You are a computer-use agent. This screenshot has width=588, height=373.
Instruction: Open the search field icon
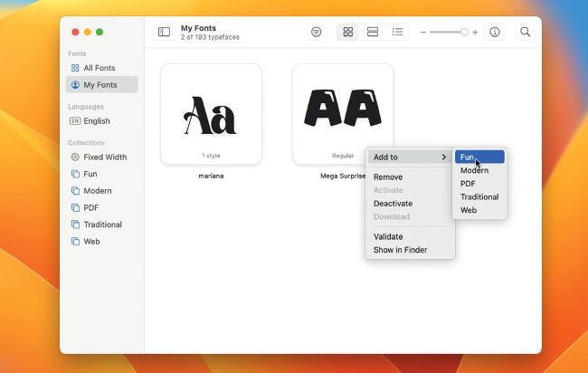pyautogui.click(x=526, y=32)
